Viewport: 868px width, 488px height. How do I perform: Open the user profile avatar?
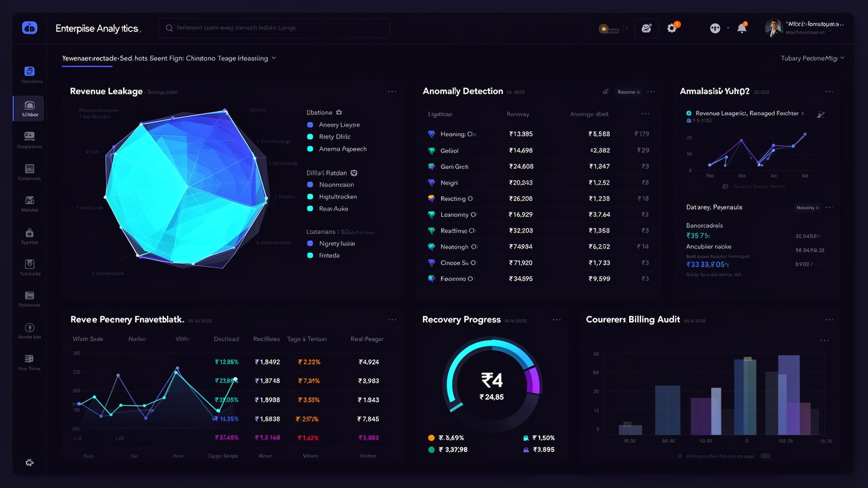point(774,28)
